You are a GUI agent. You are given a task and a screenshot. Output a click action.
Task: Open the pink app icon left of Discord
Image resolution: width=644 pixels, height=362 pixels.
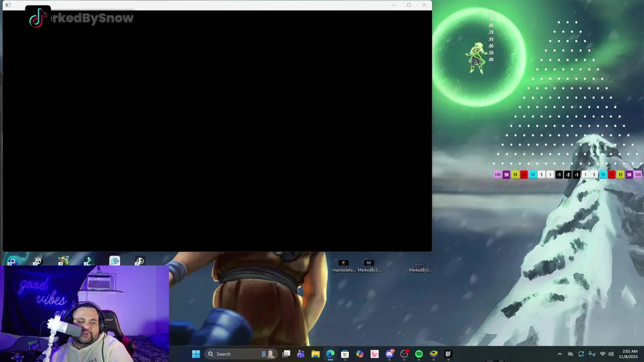point(374,354)
